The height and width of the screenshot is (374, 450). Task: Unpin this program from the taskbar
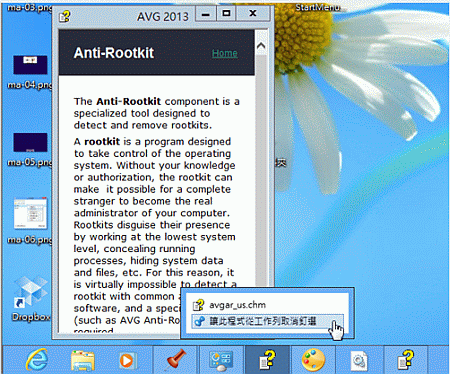point(267,321)
